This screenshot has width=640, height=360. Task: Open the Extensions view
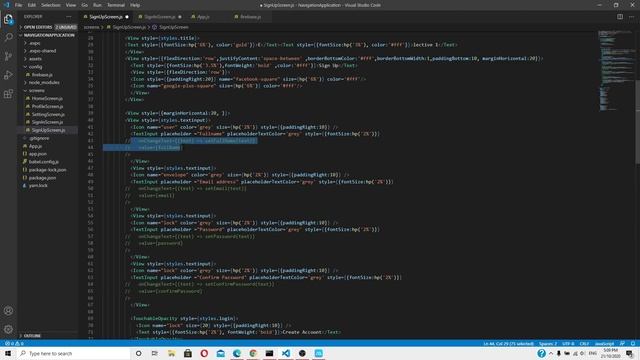(8, 94)
